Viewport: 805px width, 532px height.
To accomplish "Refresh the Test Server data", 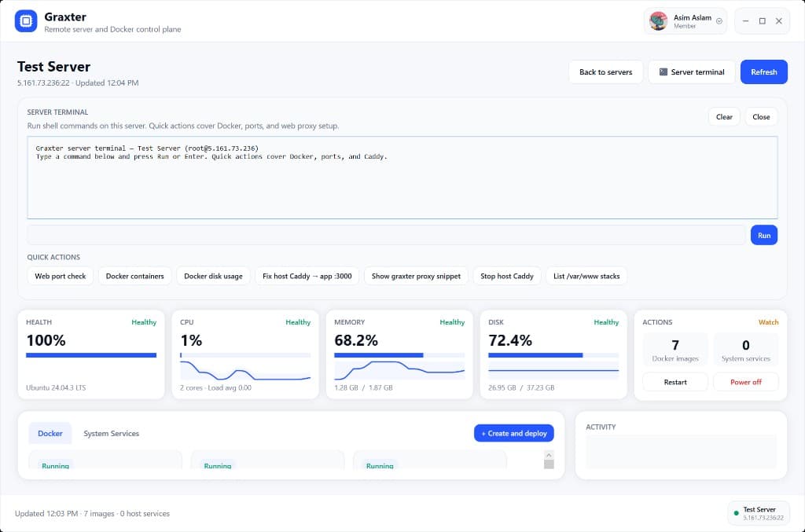I will pos(764,72).
